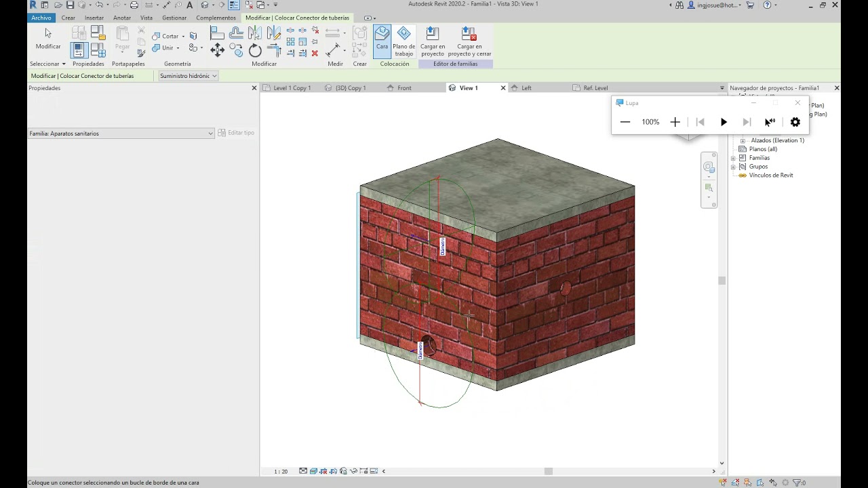The height and width of the screenshot is (488, 868).
Task: Open the navigation wheel in the view
Action: tap(709, 167)
